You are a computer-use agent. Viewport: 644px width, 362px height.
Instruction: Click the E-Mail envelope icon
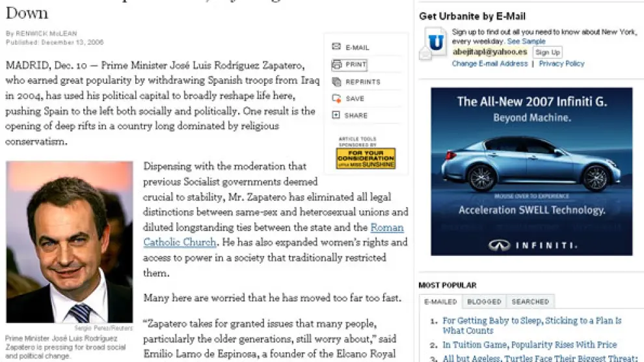336,47
